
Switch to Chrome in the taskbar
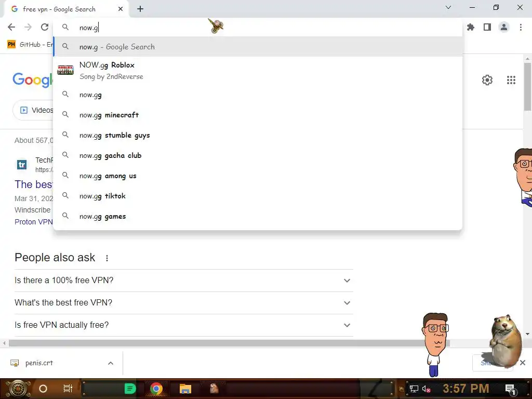(156, 389)
